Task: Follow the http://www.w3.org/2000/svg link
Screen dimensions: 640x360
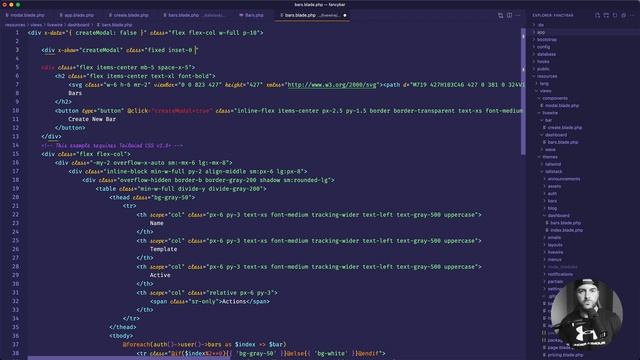Action: pyautogui.click(x=332, y=85)
